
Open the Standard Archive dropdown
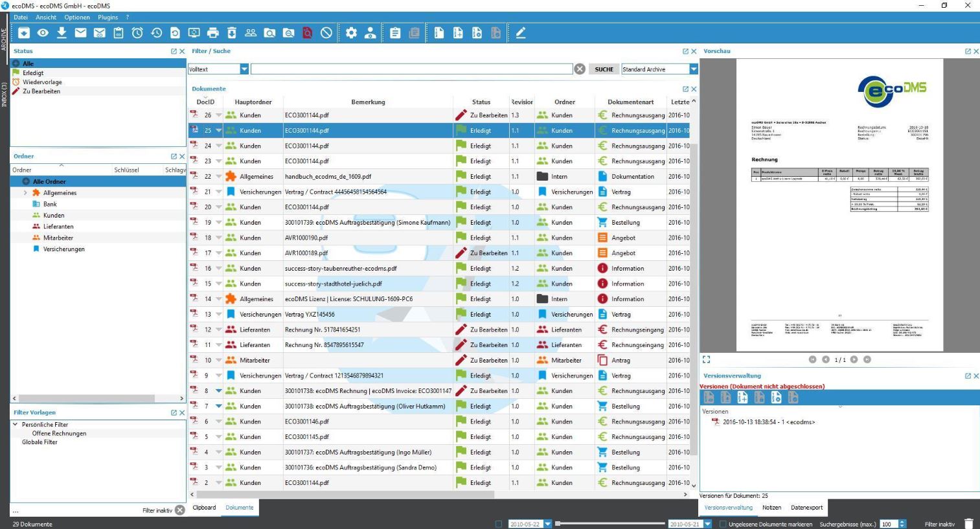pos(693,69)
